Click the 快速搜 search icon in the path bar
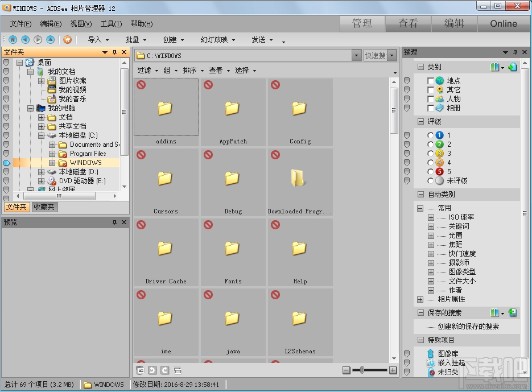532x392 pixels. pos(392,55)
